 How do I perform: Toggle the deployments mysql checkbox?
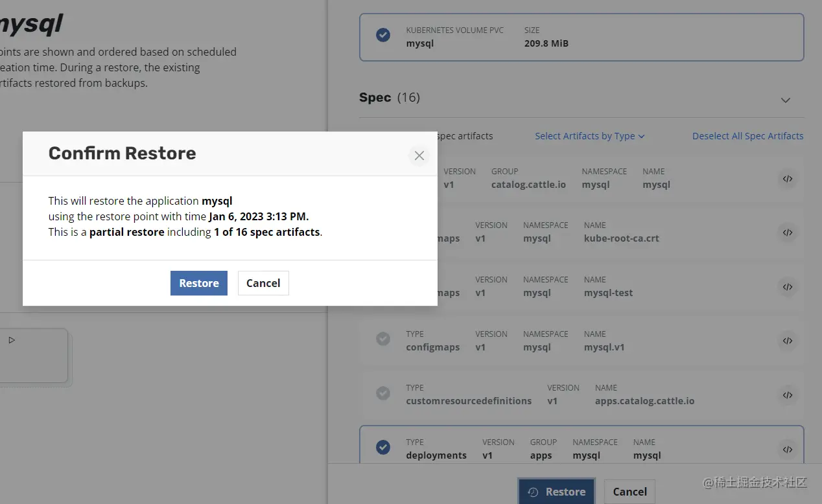[x=383, y=447]
